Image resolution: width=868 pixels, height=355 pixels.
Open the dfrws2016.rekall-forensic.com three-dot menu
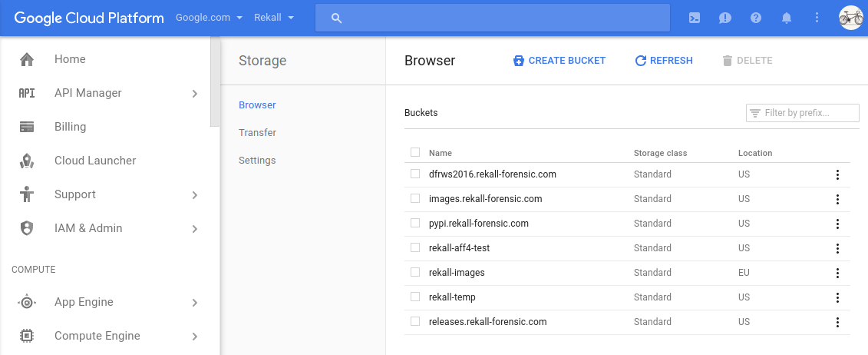837,175
